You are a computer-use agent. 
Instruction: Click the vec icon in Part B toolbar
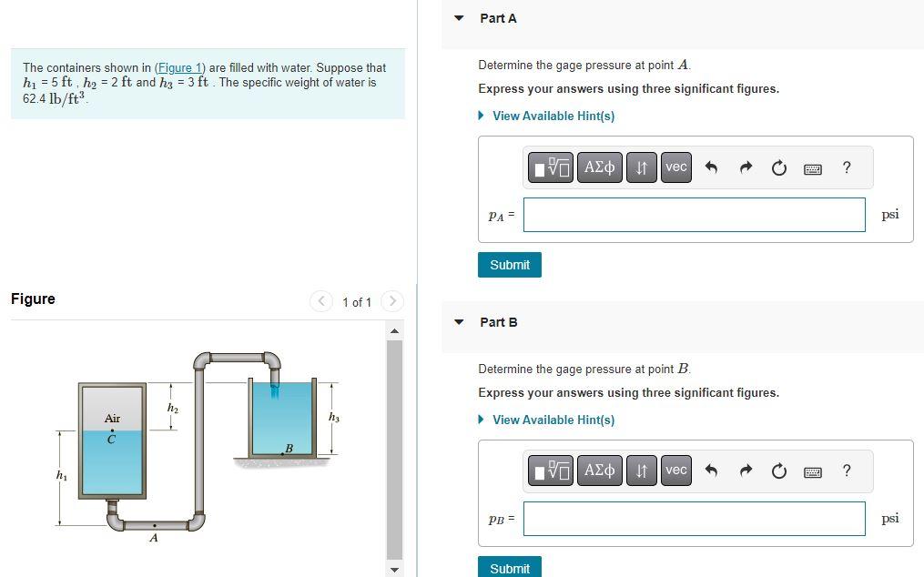pyautogui.click(x=675, y=471)
